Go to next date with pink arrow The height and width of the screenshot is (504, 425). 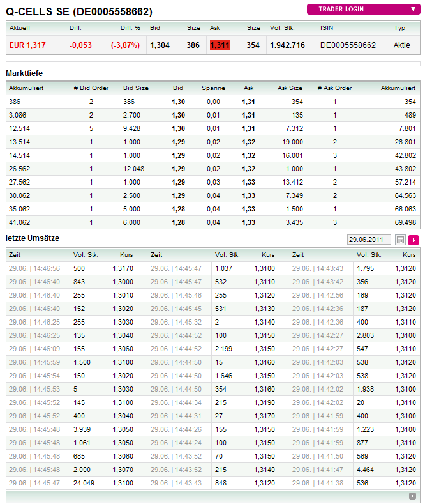pos(414,240)
